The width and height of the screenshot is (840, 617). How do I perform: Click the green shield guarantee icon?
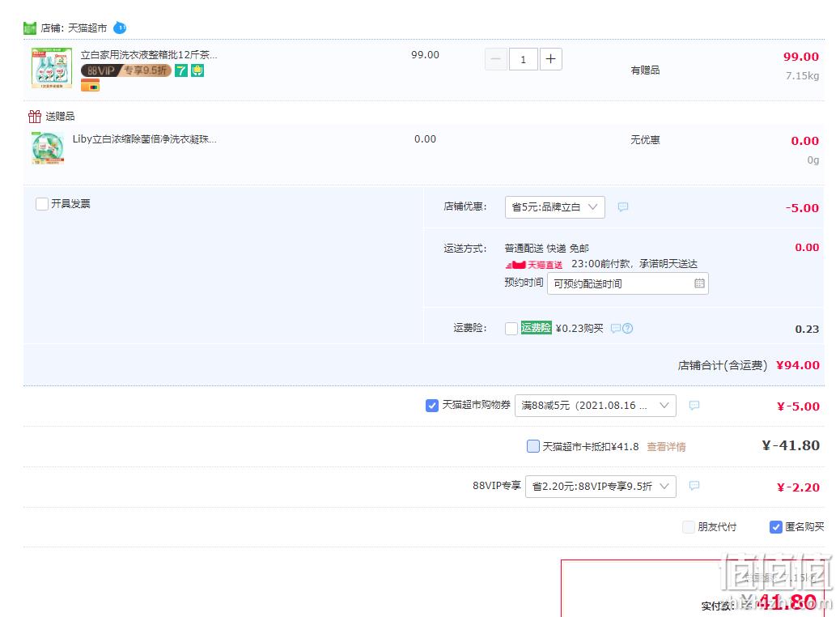click(197, 70)
